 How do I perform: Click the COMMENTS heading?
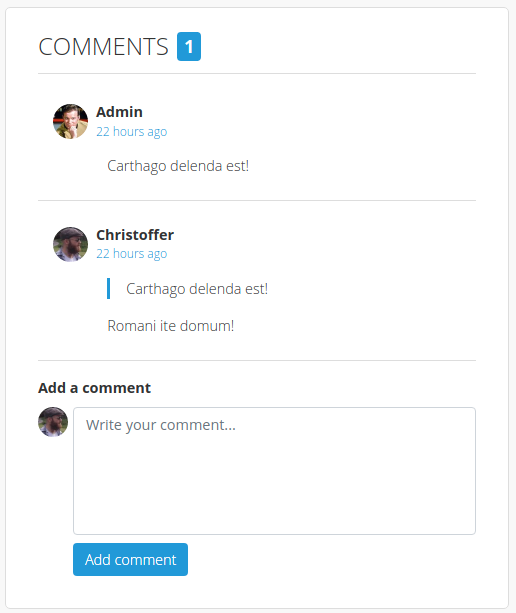coord(103,47)
